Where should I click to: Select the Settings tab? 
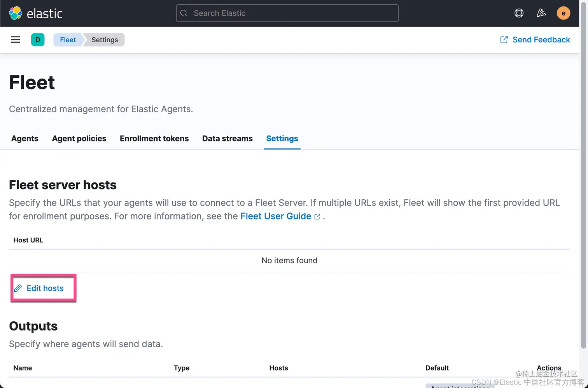tap(282, 139)
